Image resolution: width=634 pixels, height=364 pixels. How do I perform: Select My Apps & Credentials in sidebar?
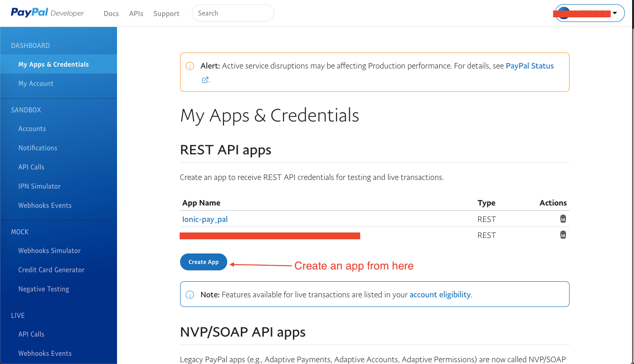click(59, 64)
